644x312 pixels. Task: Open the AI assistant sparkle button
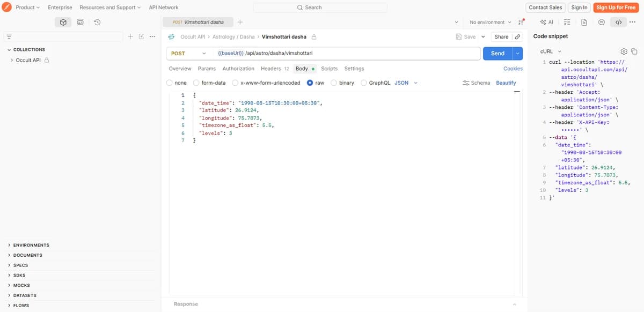[x=546, y=23]
